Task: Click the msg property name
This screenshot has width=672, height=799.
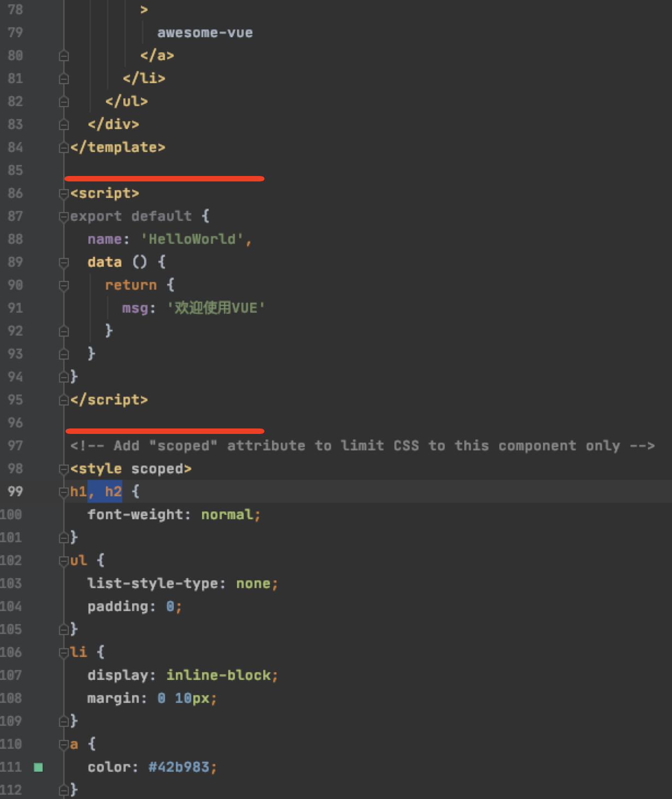Action: pyautogui.click(x=135, y=308)
